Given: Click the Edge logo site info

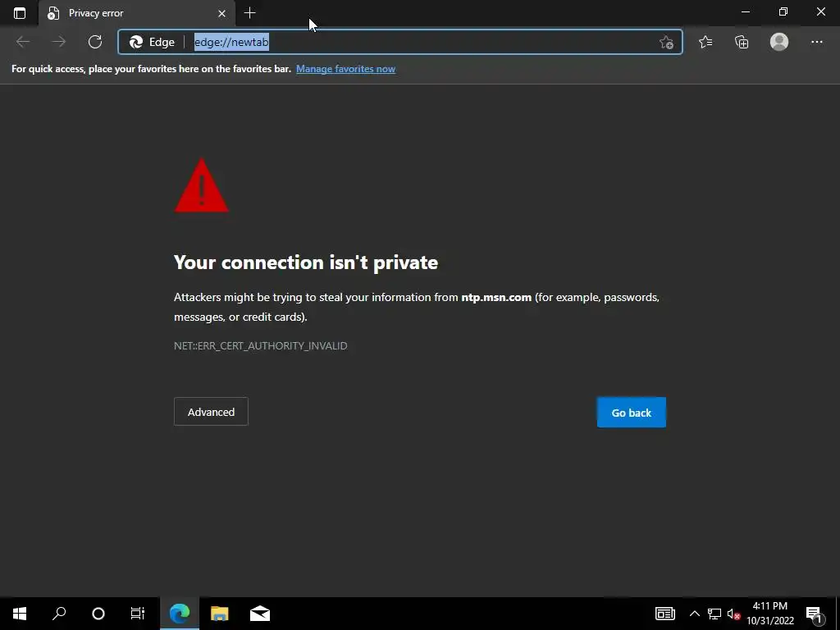Looking at the screenshot, I should click(152, 42).
